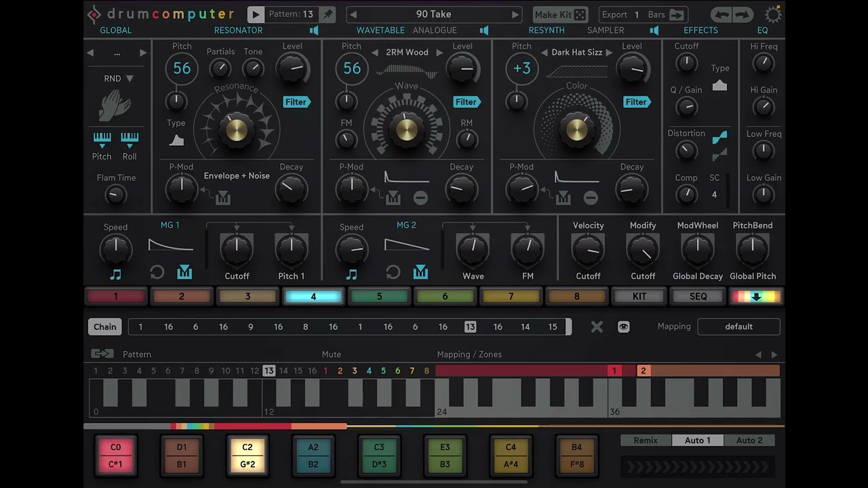868x488 pixels.
Task: Click the rainbow download arrow button
Action: pyautogui.click(x=755, y=296)
